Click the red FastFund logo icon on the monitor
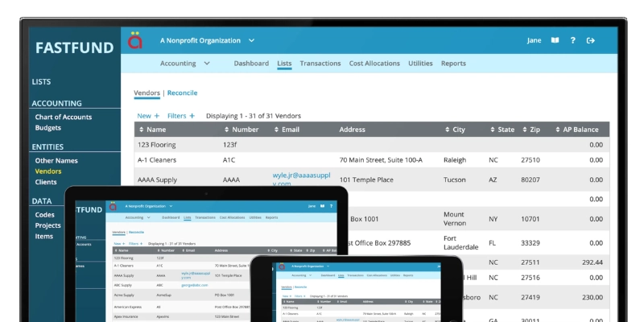 click(x=134, y=40)
